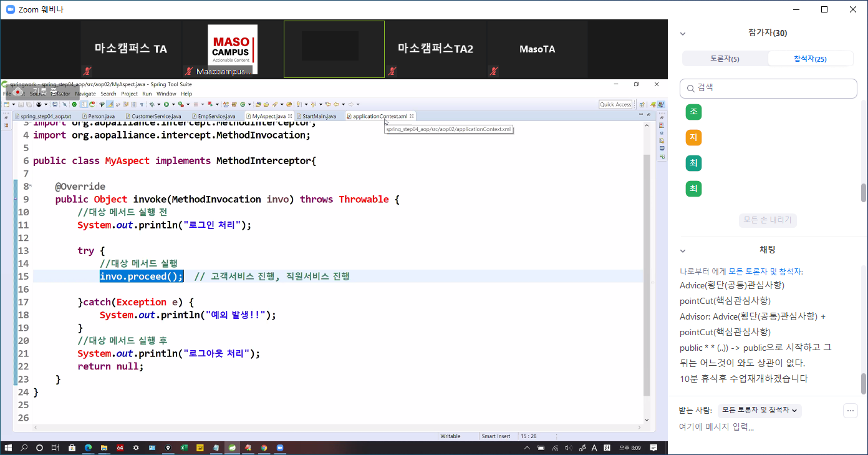Open the Excel icon on taskbar
The image size is (868, 455).
[185, 448]
